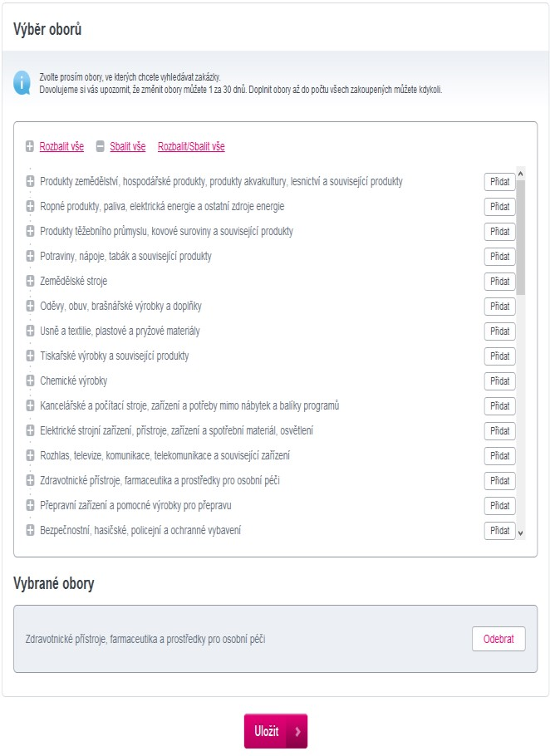Open the Rozbalit vše link

point(61,146)
